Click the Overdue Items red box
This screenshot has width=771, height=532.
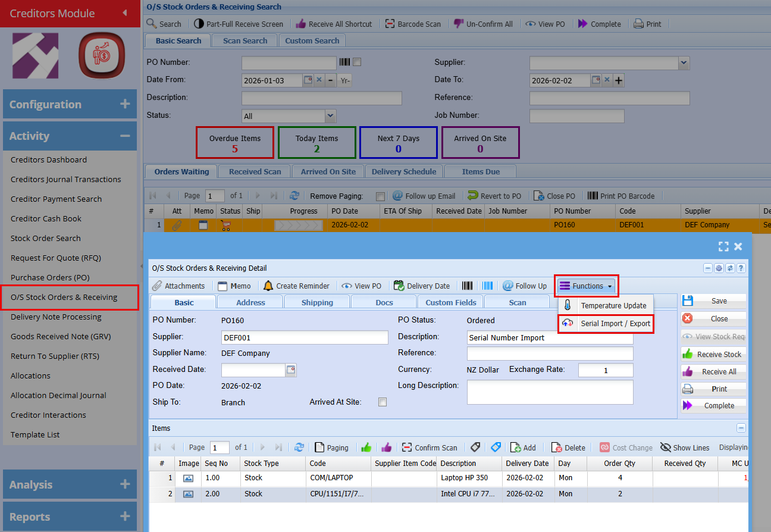235,143
